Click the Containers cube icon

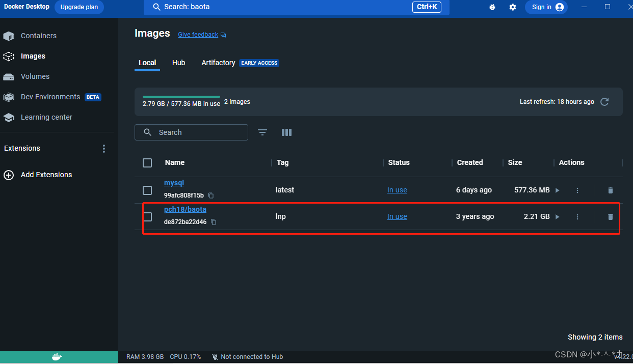click(x=9, y=36)
